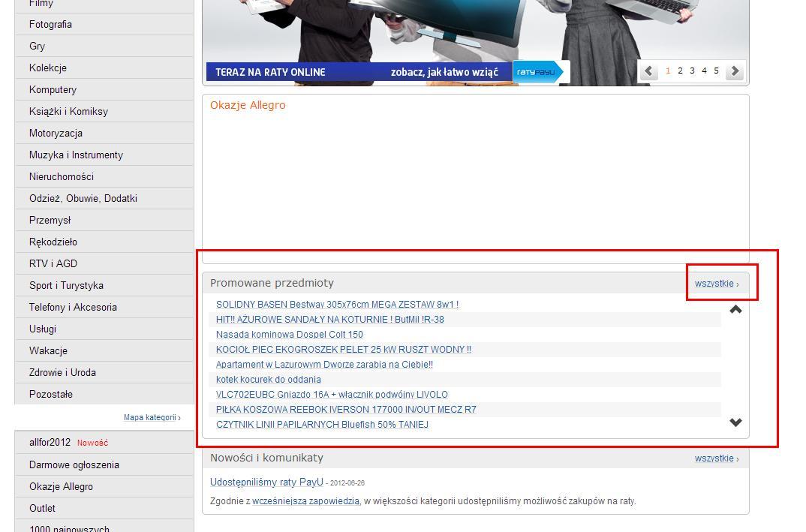The width and height of the screenshot is (806, 532).
Task: Read the Udostępniliśmy raty PayU news
Action: (x=266, y=482)
